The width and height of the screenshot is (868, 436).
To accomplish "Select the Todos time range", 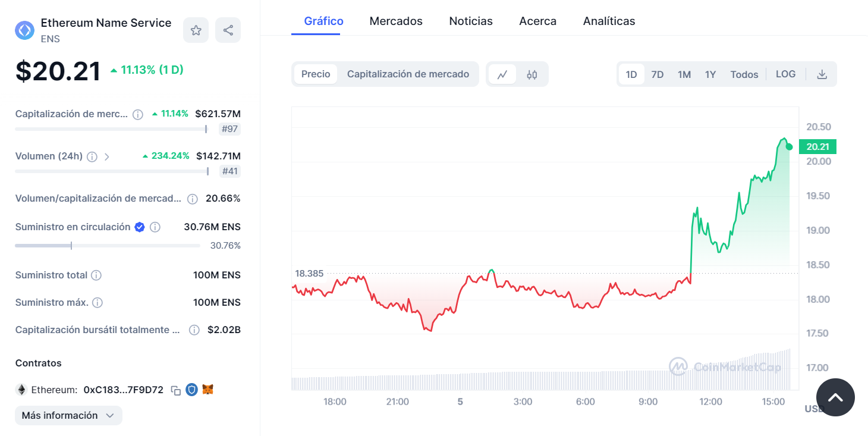I will pos(744,74).
